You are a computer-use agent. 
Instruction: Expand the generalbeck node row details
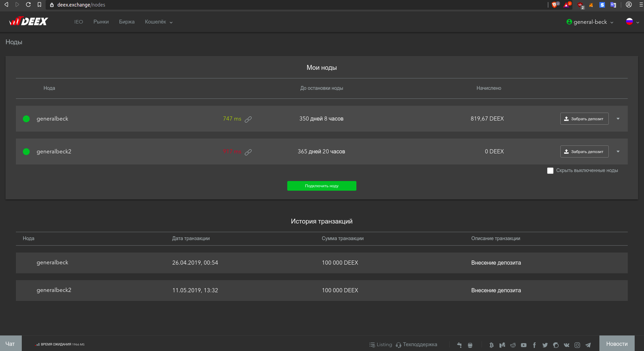[x=618, y=119]
